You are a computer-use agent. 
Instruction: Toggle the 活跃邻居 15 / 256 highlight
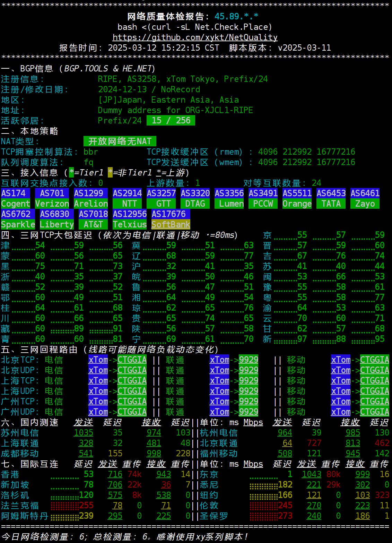coord(171,120)
